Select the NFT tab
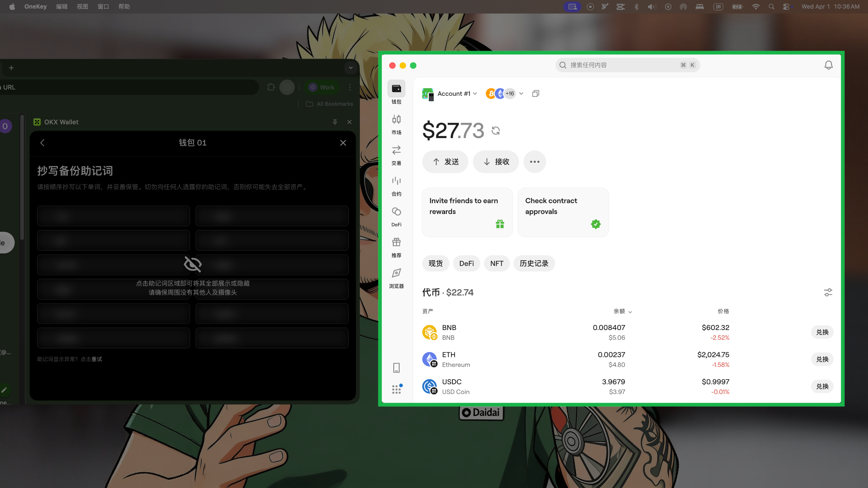Image resolution: width=868 pixels, height=488 pixels. point(497,264)
